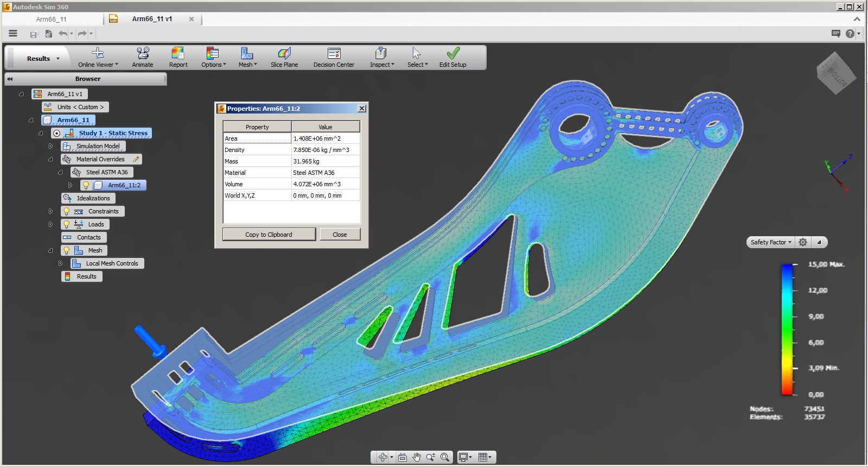The height and width of the screenshot is (467, 868).
Task: Click the Save icon in top bar
Action: pyautogui.click(x=34, y=34)
